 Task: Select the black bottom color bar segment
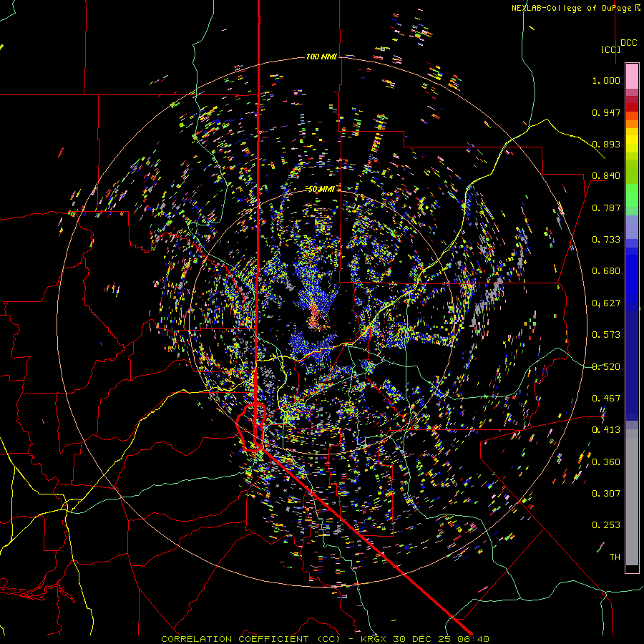click(x=632, y=569)
